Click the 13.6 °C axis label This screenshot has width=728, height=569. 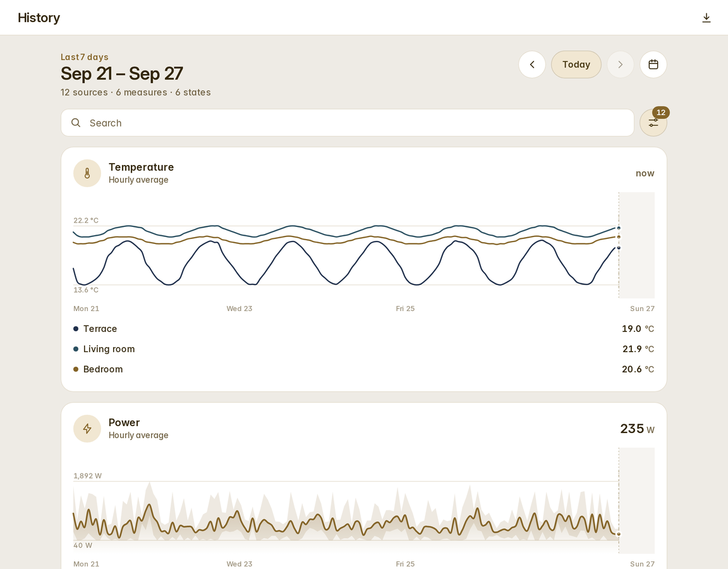pyautogui.click(x=86, y=290)
